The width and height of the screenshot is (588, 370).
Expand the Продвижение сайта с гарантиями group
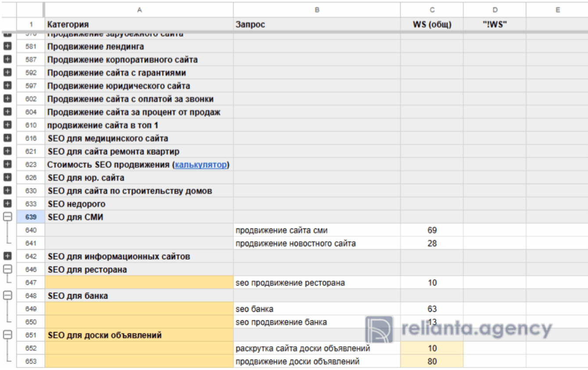click(7, 72)
